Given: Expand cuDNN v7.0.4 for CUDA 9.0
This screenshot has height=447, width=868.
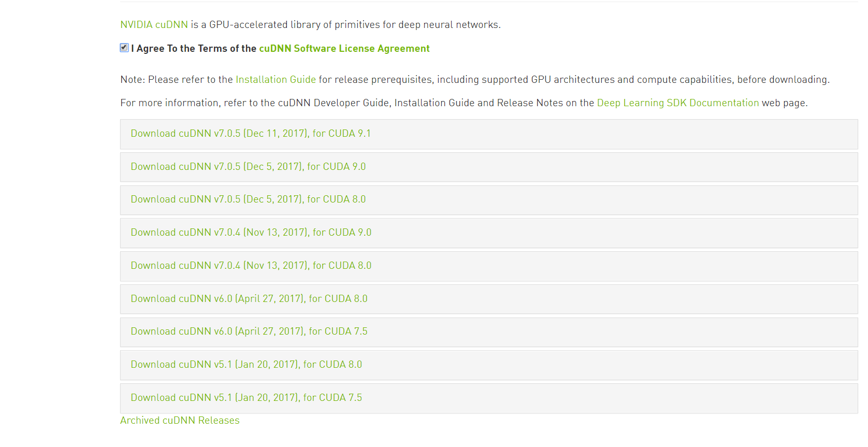Looking at the screenshot, I should pos(251,233).
